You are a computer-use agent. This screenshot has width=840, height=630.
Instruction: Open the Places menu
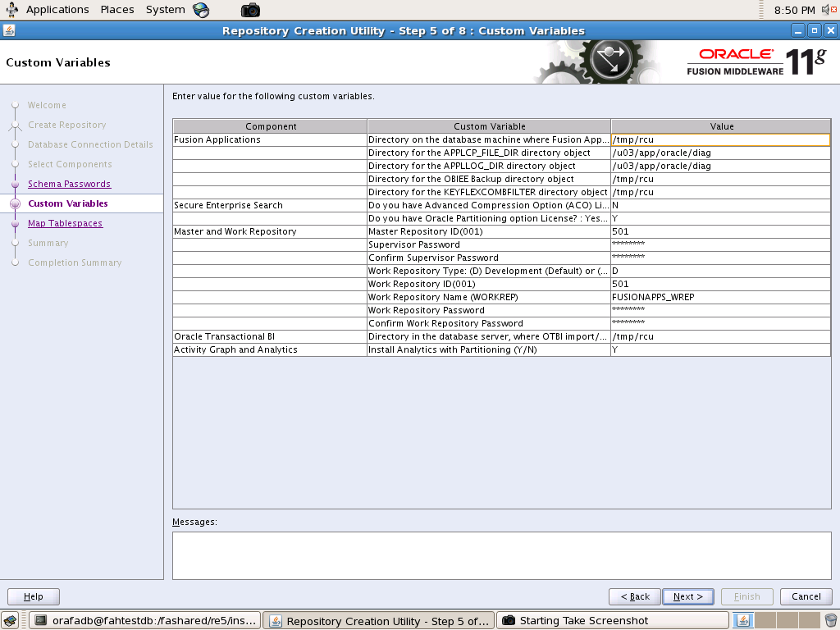(117, 10)
